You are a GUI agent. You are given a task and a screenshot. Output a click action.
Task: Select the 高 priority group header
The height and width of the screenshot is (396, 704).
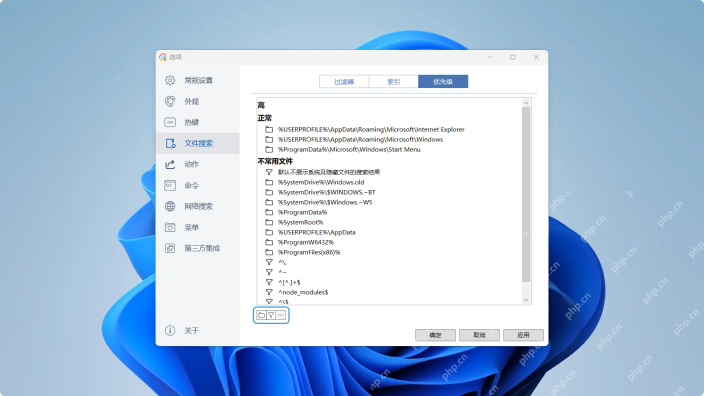pos(261,106)
